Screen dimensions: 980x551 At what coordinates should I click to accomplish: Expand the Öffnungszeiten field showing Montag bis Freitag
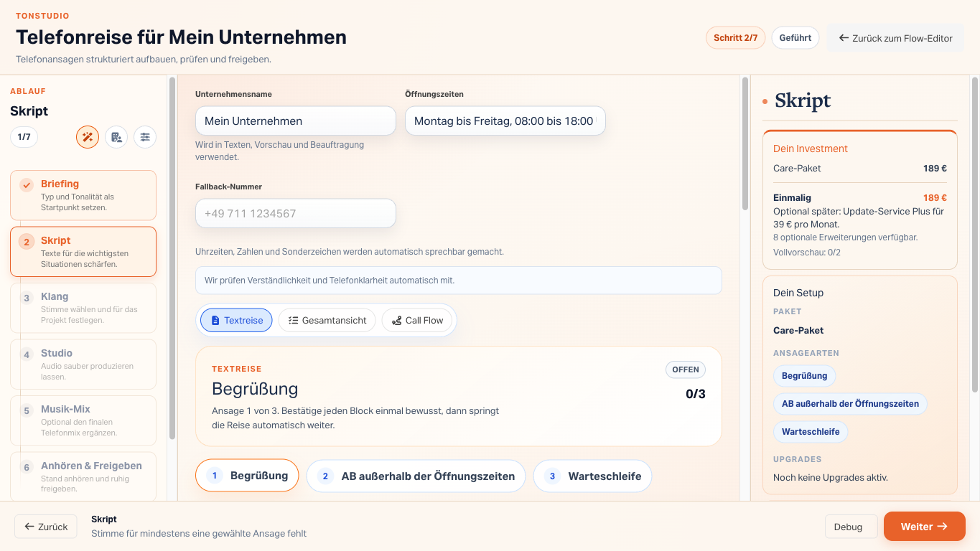coord(505,121)
